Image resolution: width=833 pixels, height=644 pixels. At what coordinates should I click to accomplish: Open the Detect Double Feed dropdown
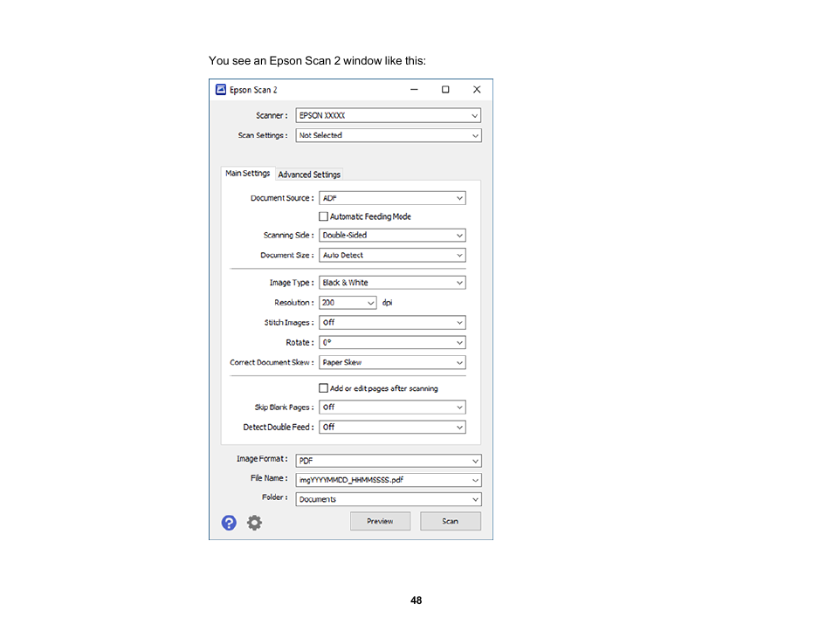click(393, 428)
